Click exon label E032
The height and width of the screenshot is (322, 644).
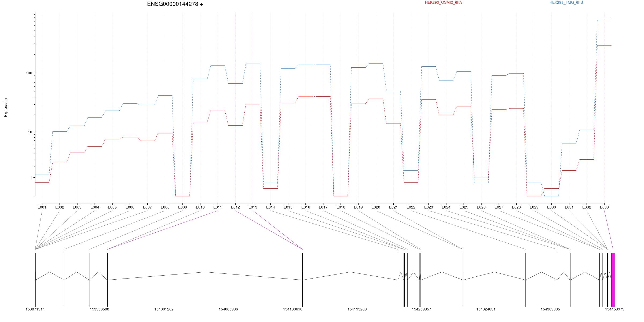(587, 207)
